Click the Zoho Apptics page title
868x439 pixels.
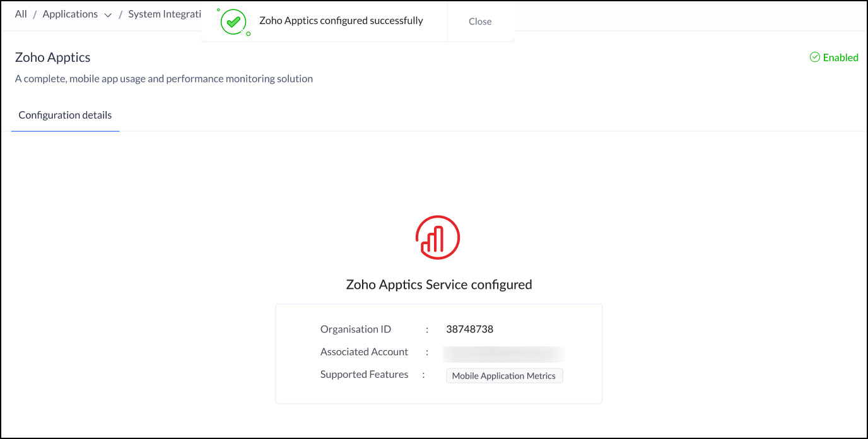pyautogui.click(x=53, y=57)
